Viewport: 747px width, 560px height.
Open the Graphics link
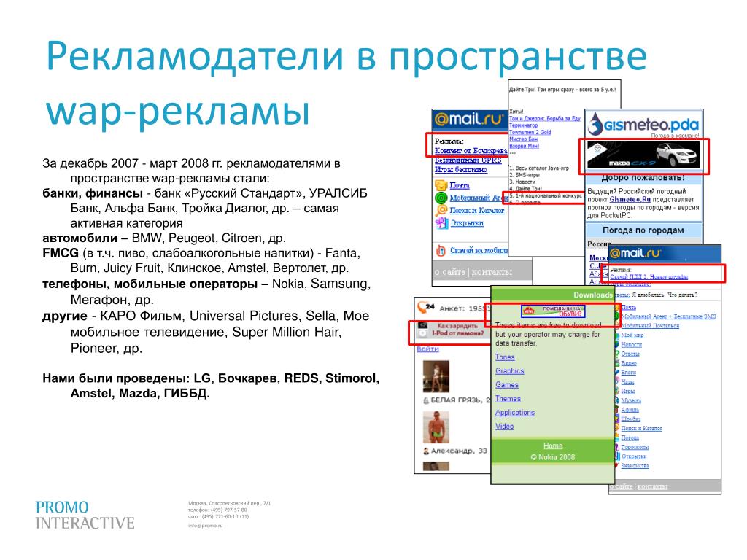509,370
